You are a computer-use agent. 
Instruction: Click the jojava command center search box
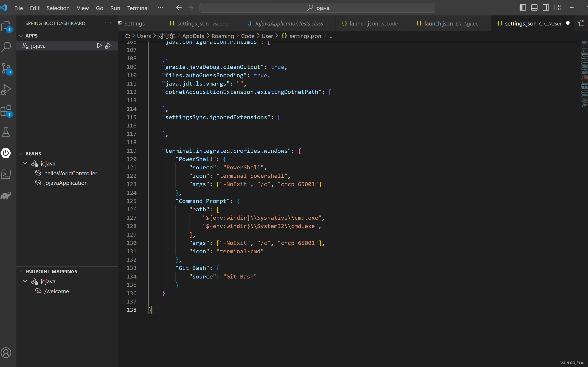click(x=317, y=8)
